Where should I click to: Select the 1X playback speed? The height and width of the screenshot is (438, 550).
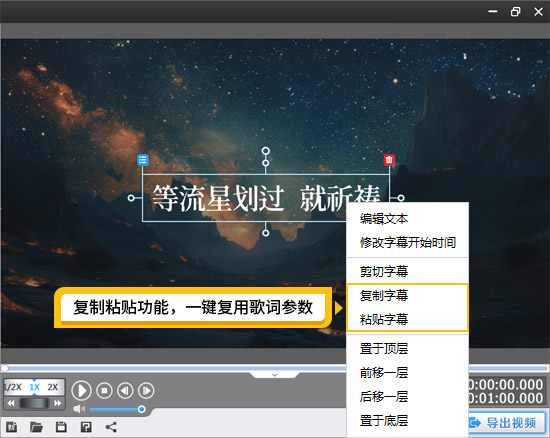(x=34, y=387)
